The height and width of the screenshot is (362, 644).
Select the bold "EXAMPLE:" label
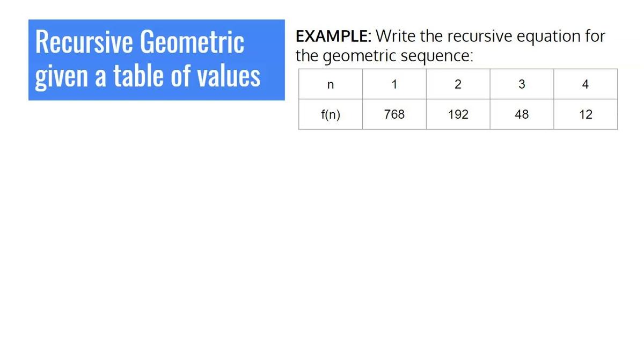click(333, 37)
